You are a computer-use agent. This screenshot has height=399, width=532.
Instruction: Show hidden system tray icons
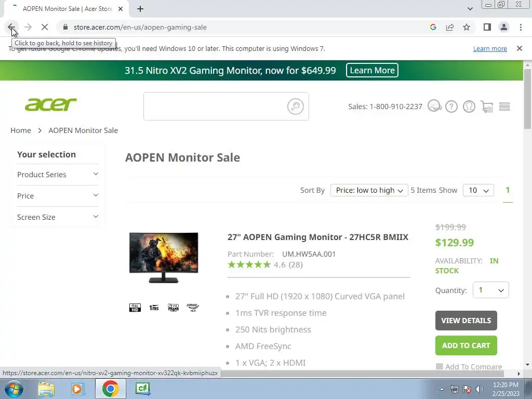tap(442, 389)
